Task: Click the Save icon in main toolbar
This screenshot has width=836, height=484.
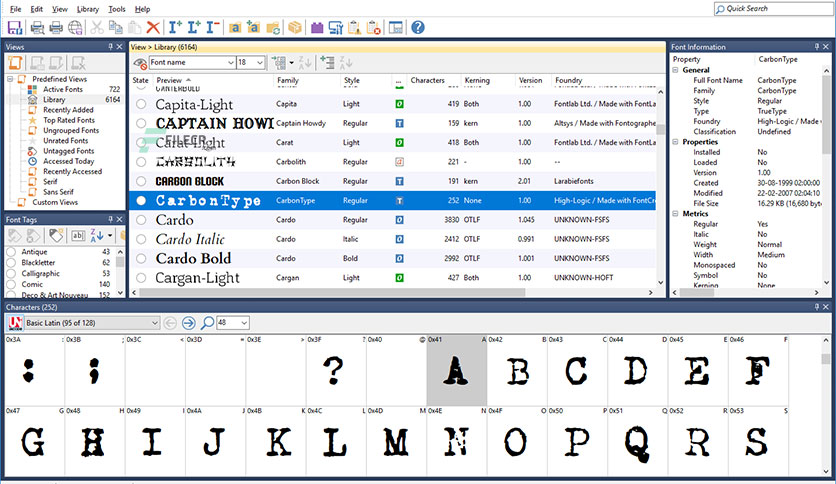Action: point(14,28)
